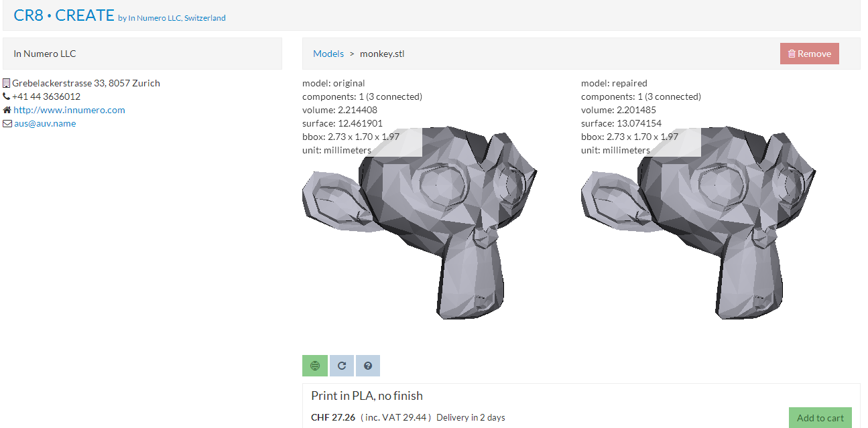Screen dimensions: 868x428
Task: Click 'model: original' label
Action: pos(334,83)
